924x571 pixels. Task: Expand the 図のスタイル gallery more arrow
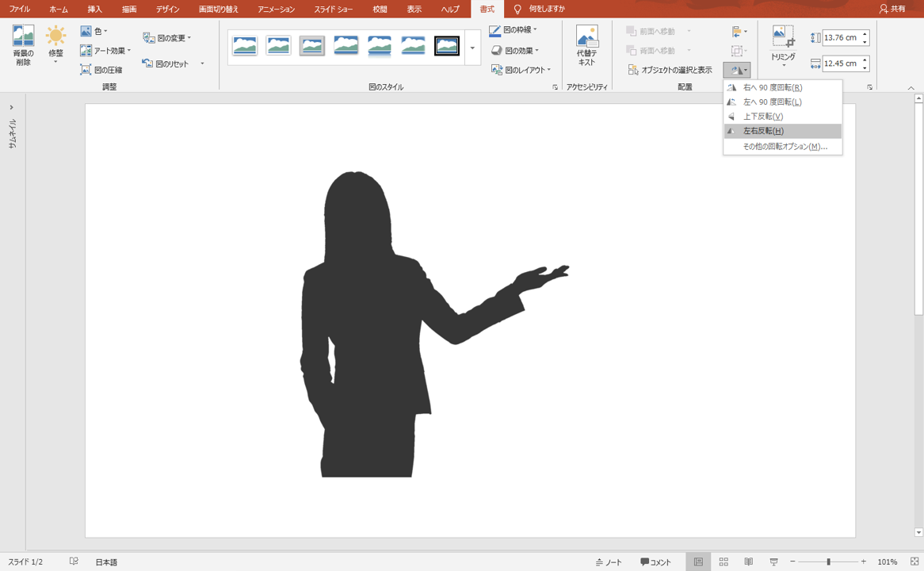pos(472,48)
